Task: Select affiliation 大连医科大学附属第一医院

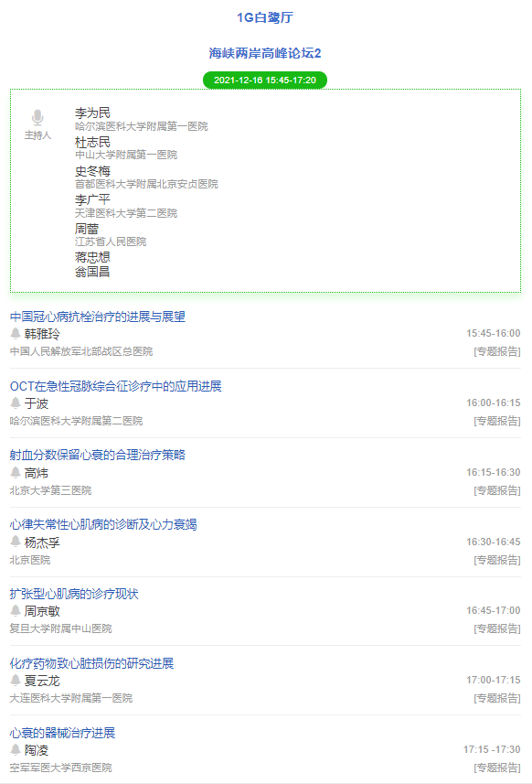Action: (71, 698)
